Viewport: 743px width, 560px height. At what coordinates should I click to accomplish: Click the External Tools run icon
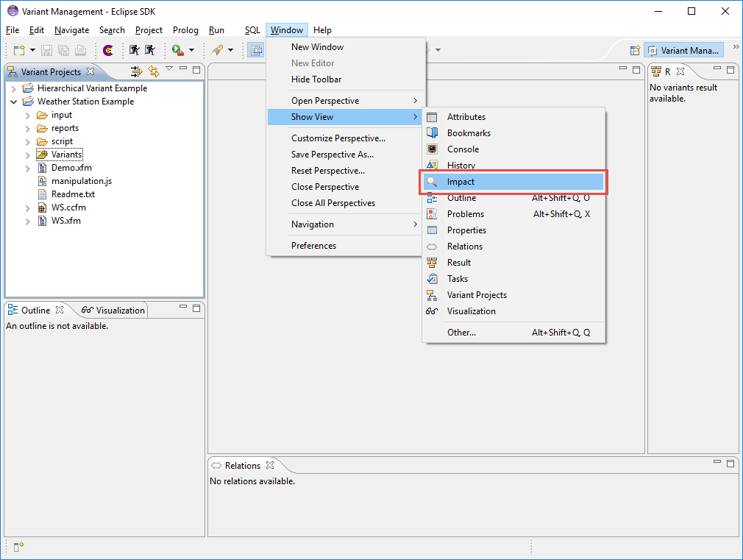coord(178,50)
